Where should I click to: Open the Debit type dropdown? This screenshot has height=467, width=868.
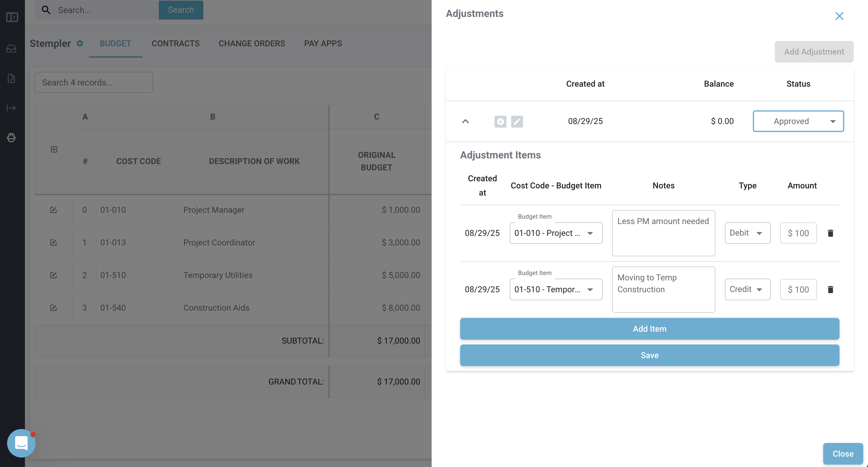tap(747, 233)
